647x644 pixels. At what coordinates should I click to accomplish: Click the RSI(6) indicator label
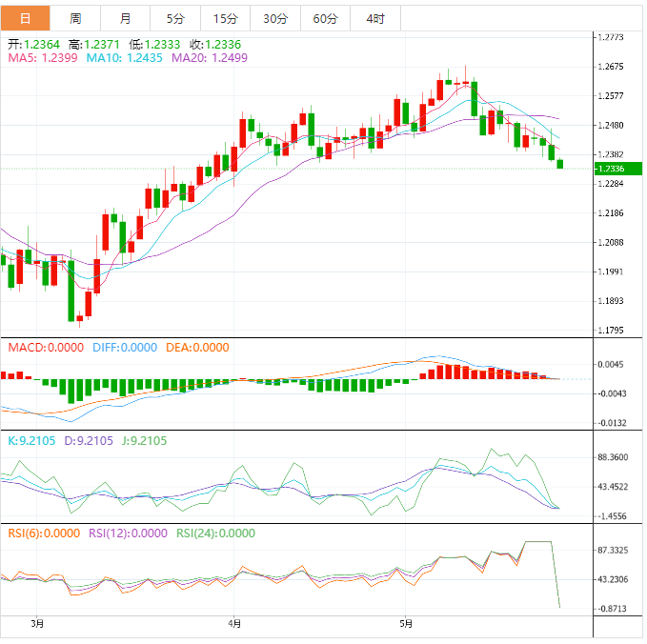44,533
